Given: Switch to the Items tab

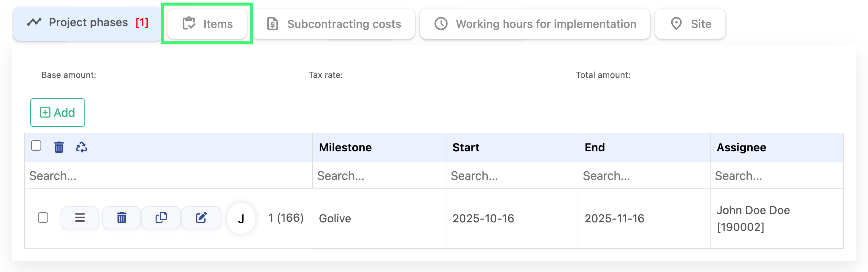Looking at the screenshot, I should 207,24.
